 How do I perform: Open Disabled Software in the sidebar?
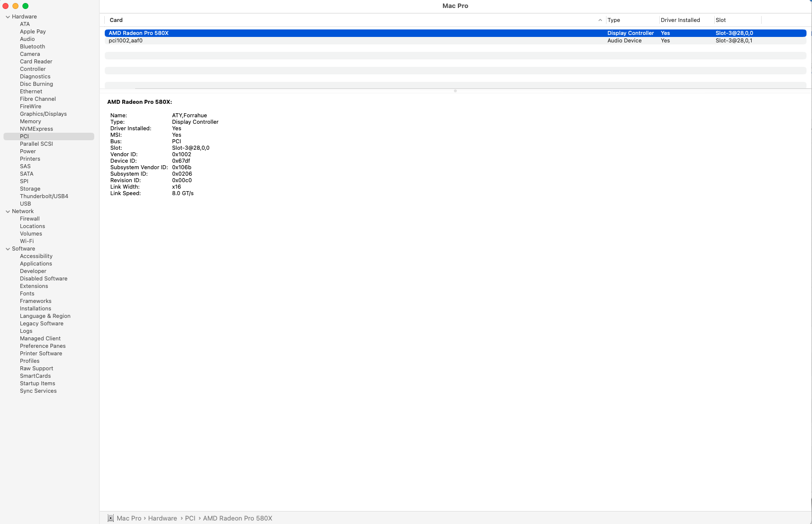pyautogui.click(x=43, y=279)
